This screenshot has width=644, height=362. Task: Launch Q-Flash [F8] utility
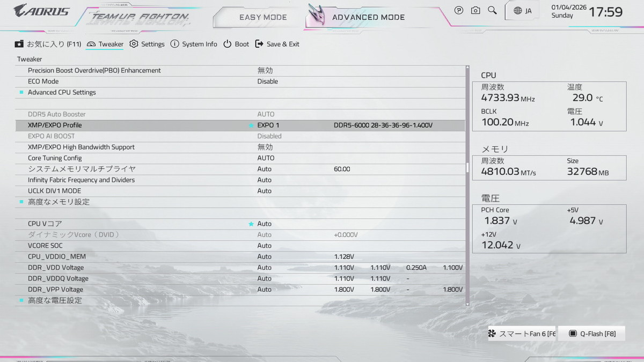(x=592, y=334)
